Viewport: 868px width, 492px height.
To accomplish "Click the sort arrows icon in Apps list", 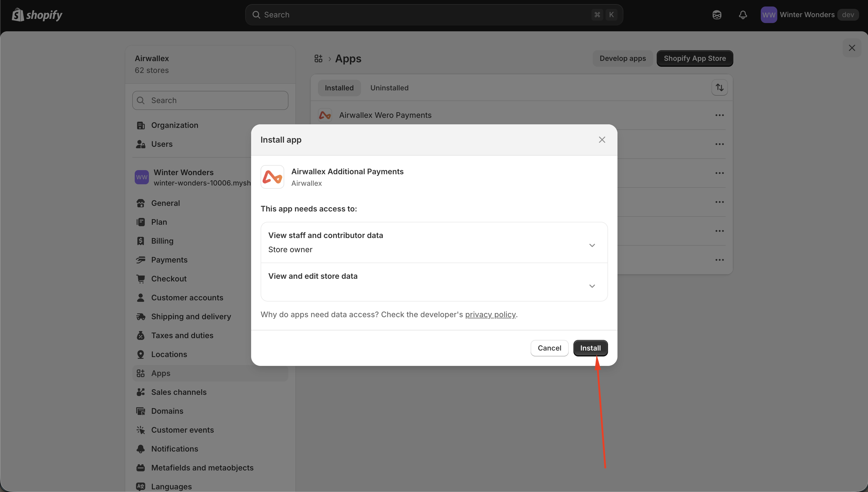I will (x=719, y=87).
